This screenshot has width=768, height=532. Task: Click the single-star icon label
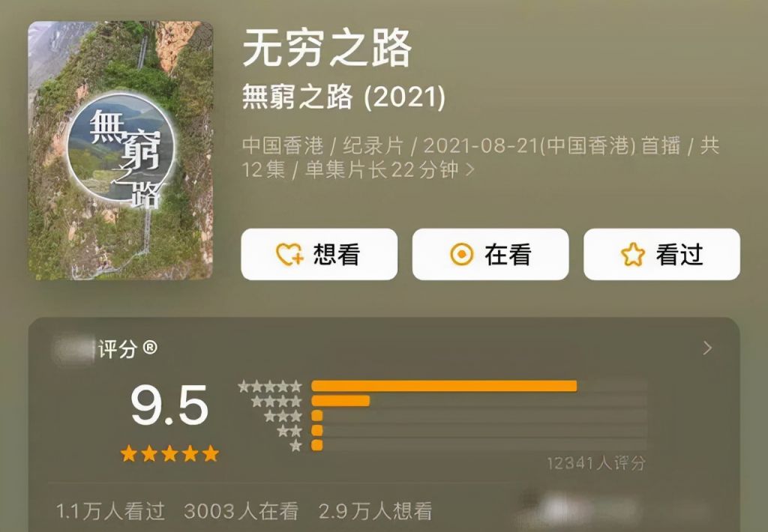[295, 445]
